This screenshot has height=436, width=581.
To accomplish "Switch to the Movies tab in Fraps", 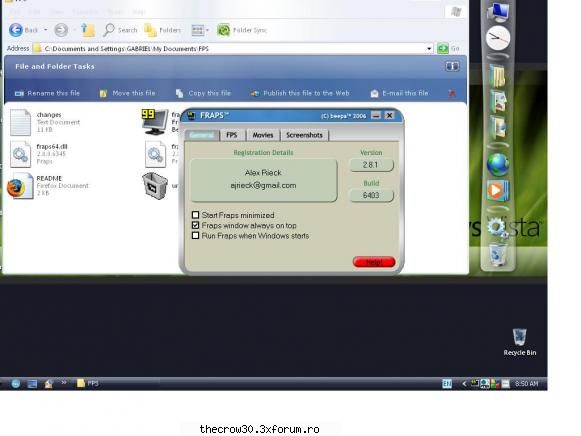I will point(263,135).
